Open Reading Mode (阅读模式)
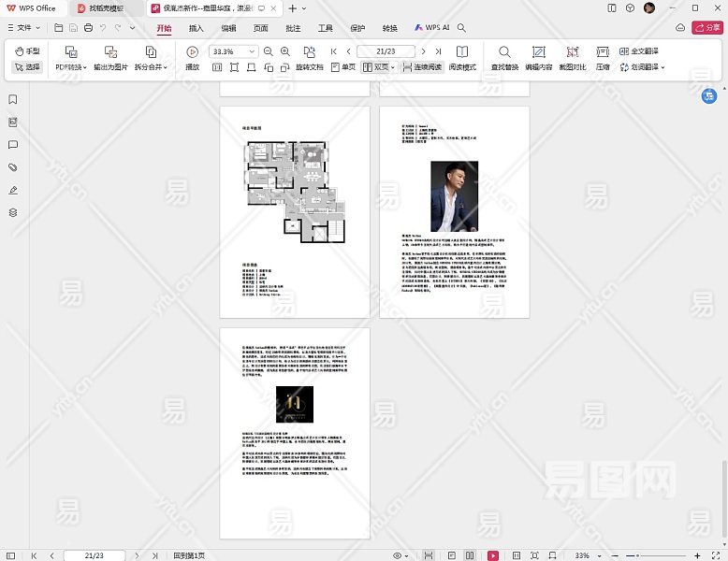Image resolution: width=728 pixels, height=561 pixels. click(462, 52)
